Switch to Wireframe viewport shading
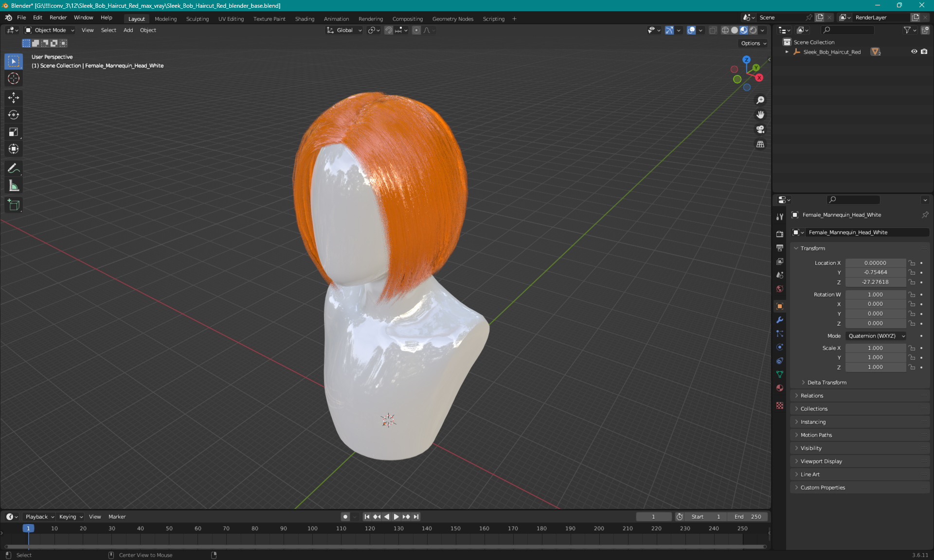 [725, 30]
